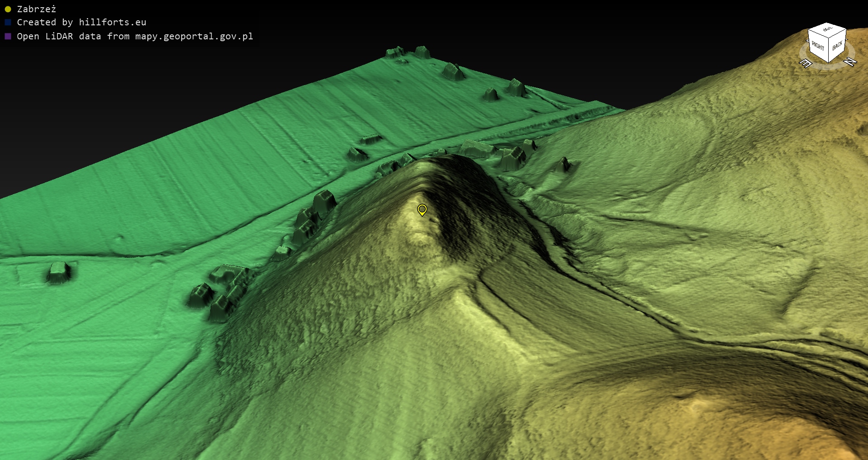
Task: Click the E compass direction letter
Action: (x=806, y=63)
